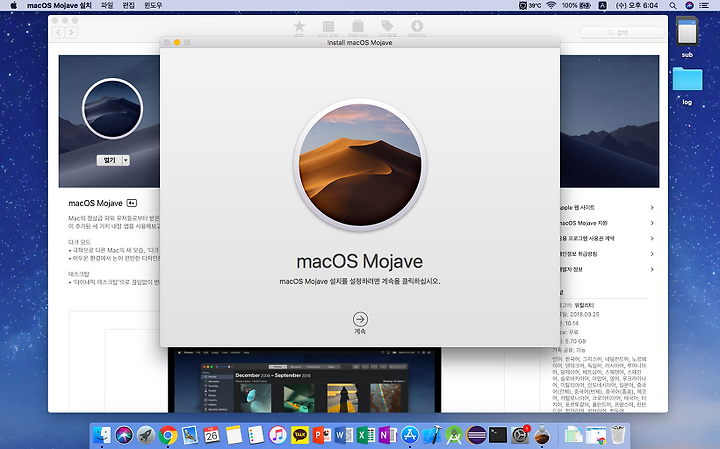Open the 'sub' SD card volume on the desktop
The image size is (720, 449).
tap(687, 32)
